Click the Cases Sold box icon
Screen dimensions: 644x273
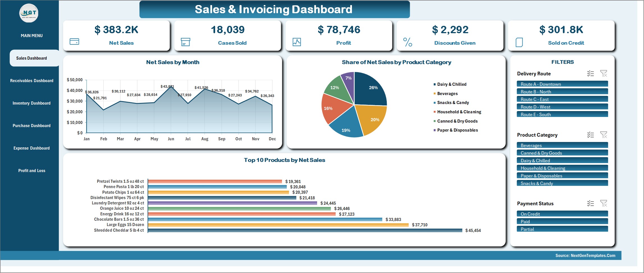click(x=185, y=42)
